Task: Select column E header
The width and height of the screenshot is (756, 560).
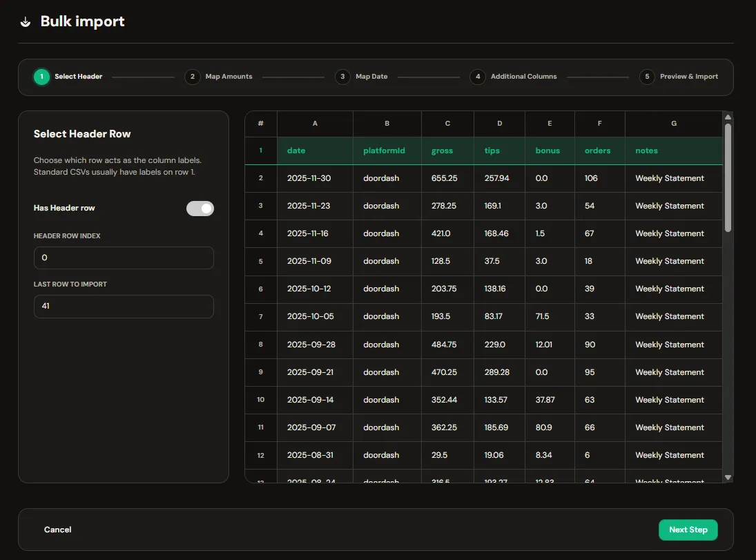Action: (550, 124)
